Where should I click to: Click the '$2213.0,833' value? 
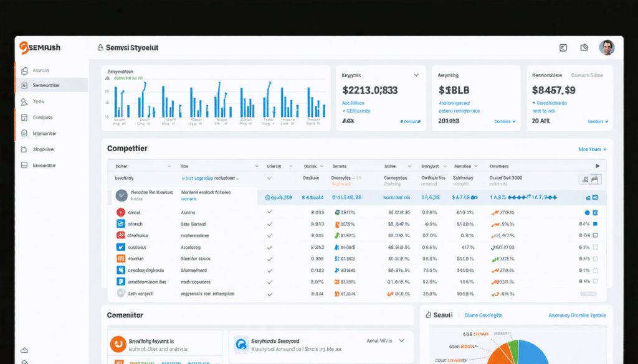pyautogui.click(x=370, y=90)
